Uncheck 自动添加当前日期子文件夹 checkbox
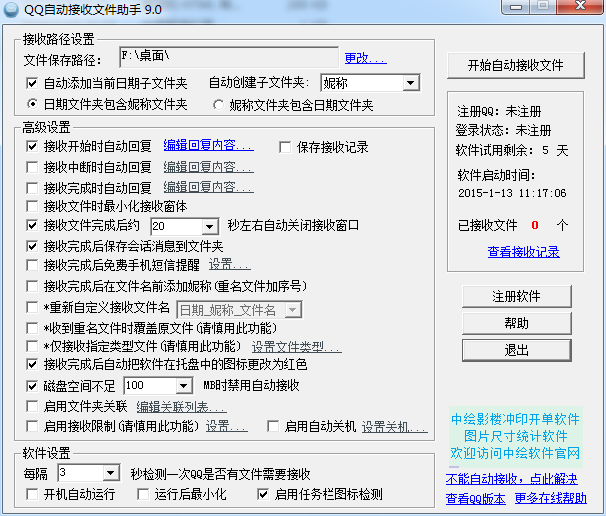606x516 pixels. click(x=32, y=83)
